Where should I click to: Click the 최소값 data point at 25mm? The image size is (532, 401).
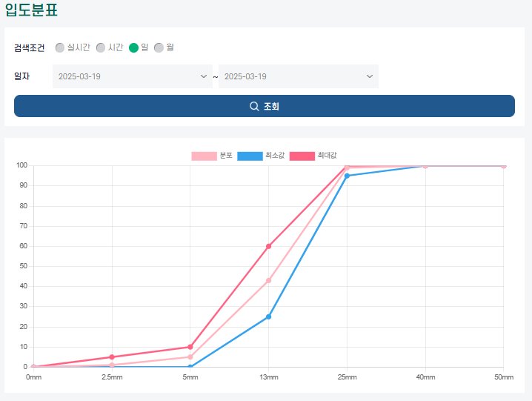[347, 176]
